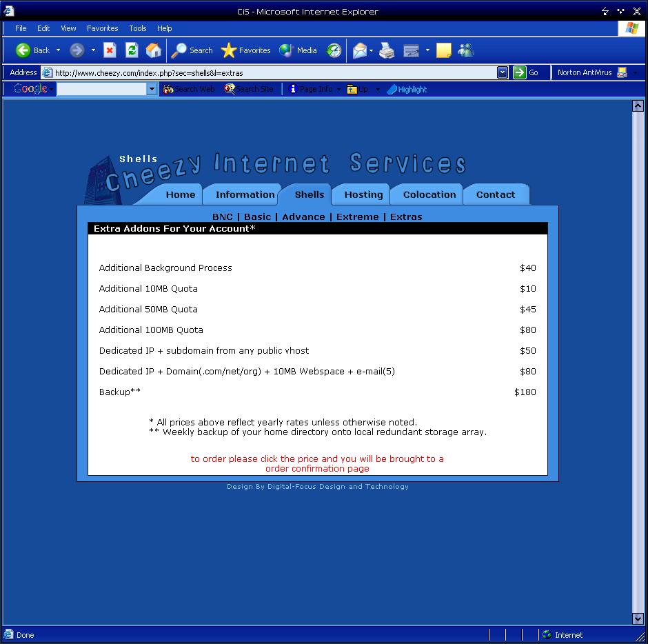Click the yellow Discuss note icon

(444, 50)
